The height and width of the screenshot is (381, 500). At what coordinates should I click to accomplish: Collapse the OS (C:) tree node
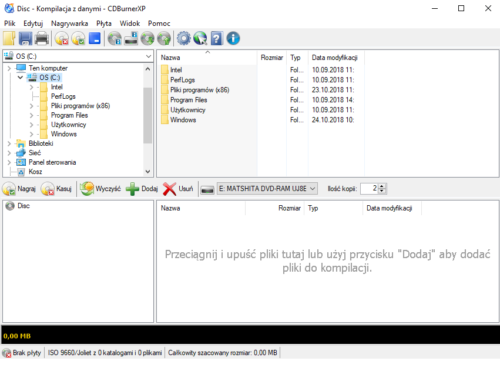pos(20,78)
